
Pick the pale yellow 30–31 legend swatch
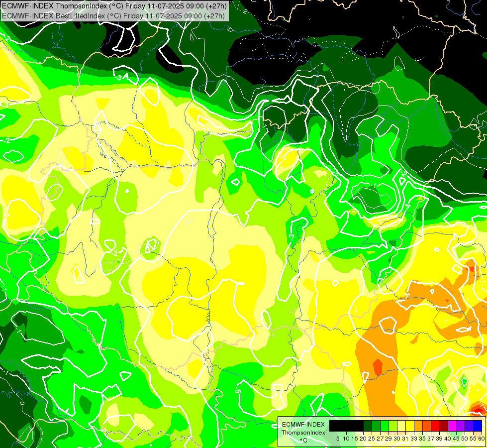click(x=401, y=426)
